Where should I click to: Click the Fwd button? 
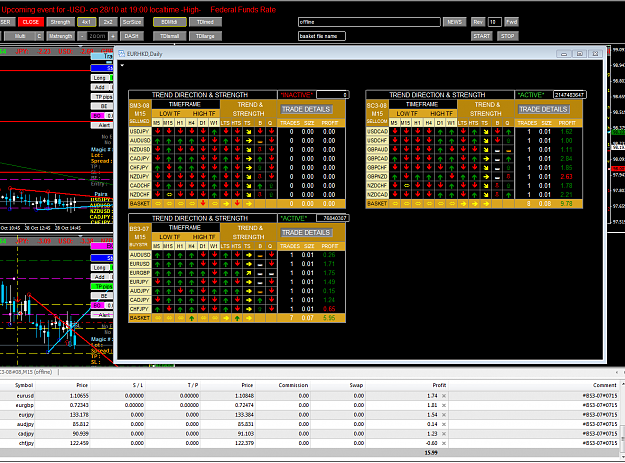click(x=511, y=22)
